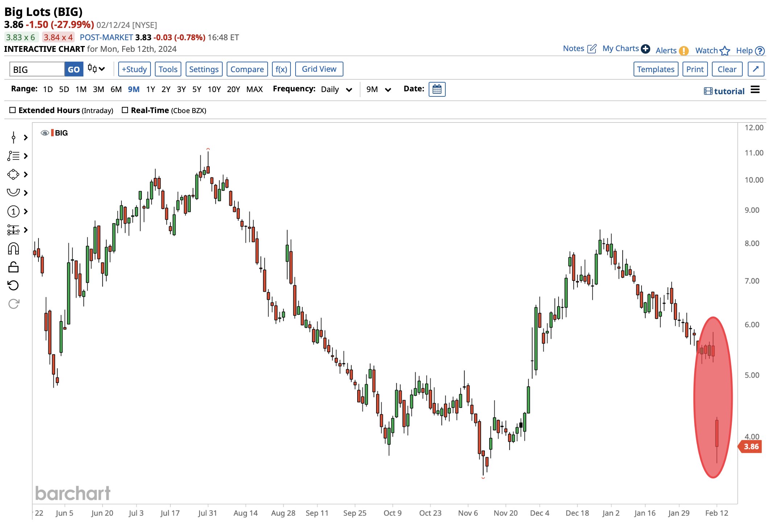Enable the Real-Time Cboe BZX checkbox
The width and height of the screenshot is (771, 532).
point(125,110)
